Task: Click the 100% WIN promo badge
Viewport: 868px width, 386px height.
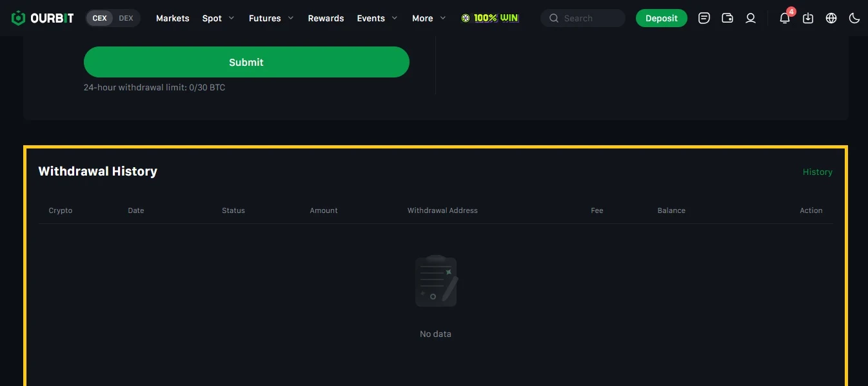Action: (x=490, y=18)
